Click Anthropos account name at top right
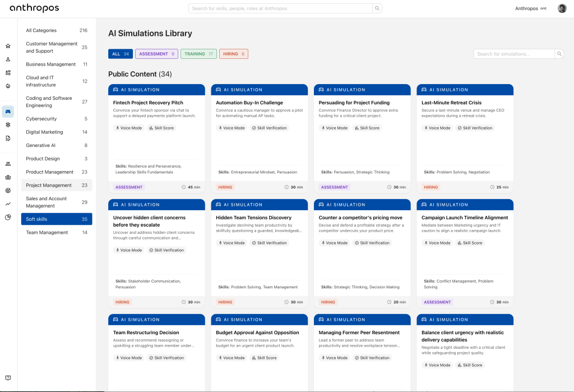574x392 pixels. click(526, 8)
